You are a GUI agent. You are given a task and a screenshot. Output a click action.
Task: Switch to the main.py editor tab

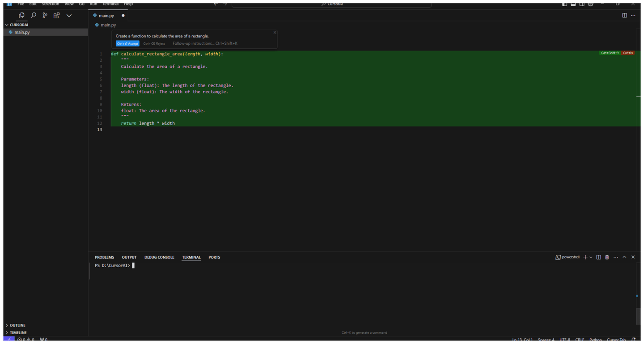[109, 16]
